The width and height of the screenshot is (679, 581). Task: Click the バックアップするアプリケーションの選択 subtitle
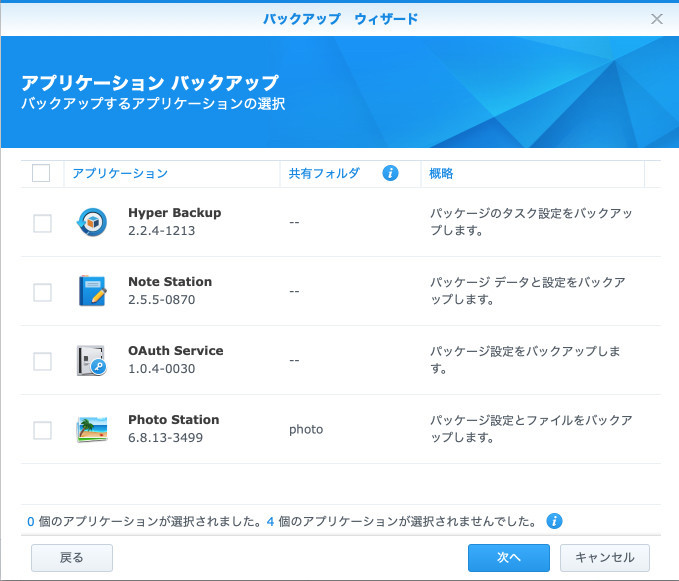(x=153, y=104)
